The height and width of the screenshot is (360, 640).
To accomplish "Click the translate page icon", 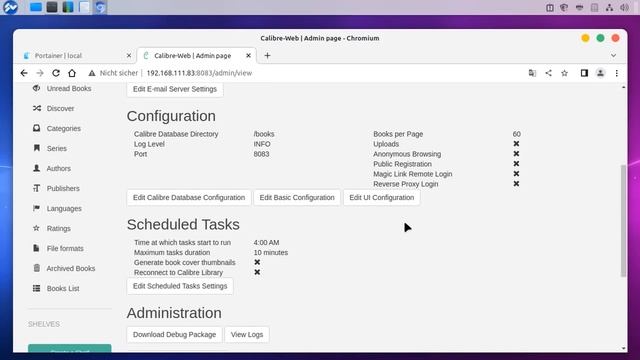I will click(x=532, y=73).
